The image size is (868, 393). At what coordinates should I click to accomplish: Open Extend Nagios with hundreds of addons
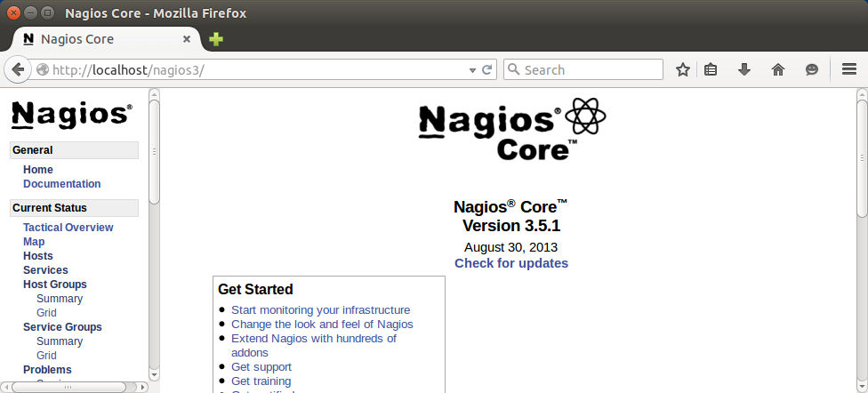[314, 345]
